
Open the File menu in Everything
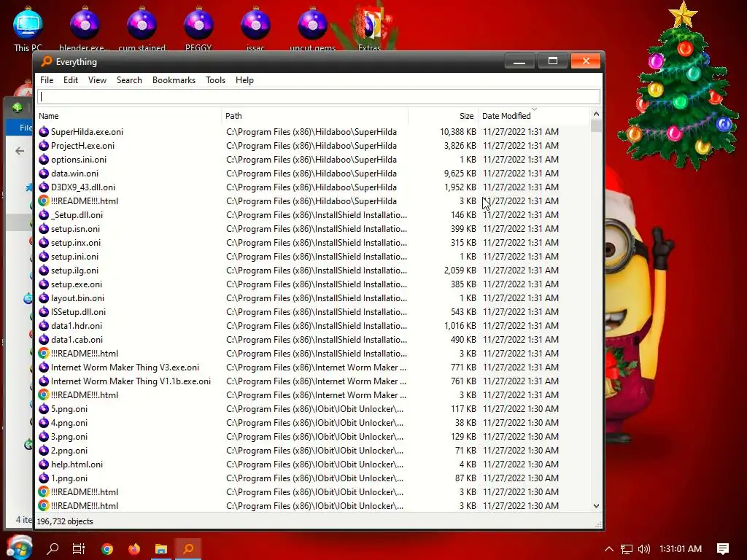[47, 80]
